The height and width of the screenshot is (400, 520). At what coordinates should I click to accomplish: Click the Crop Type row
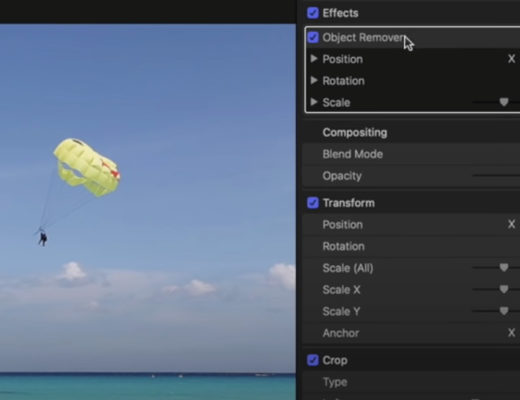pos(411,382)
